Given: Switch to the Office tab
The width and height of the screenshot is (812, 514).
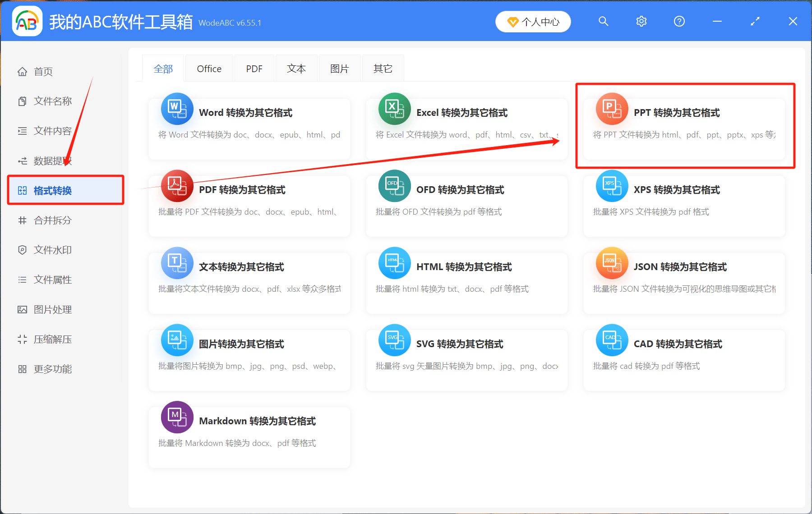Looking at the screenshot, I should click(x=209, y=68).
